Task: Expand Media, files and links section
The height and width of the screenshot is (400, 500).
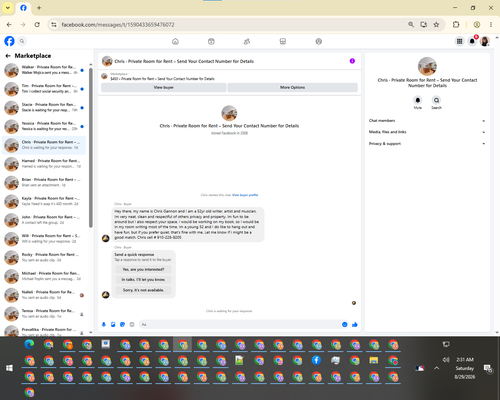Action: coord(427,132)
